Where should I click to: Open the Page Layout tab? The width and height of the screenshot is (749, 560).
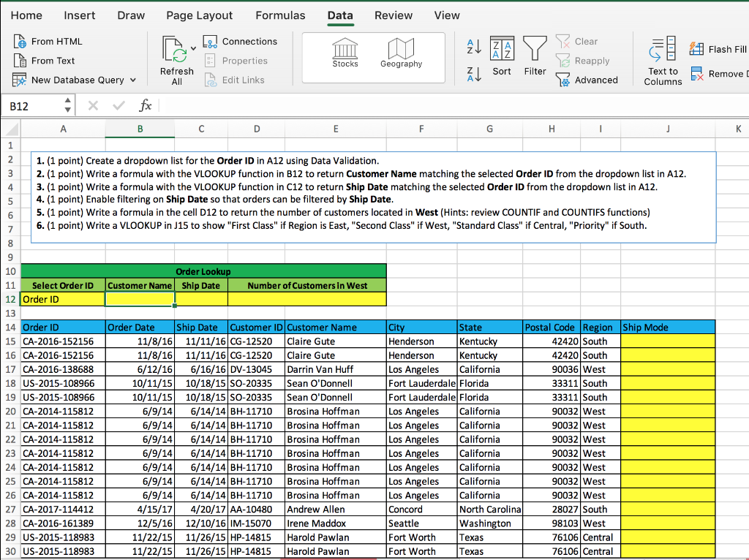click(x=199, y=15)
